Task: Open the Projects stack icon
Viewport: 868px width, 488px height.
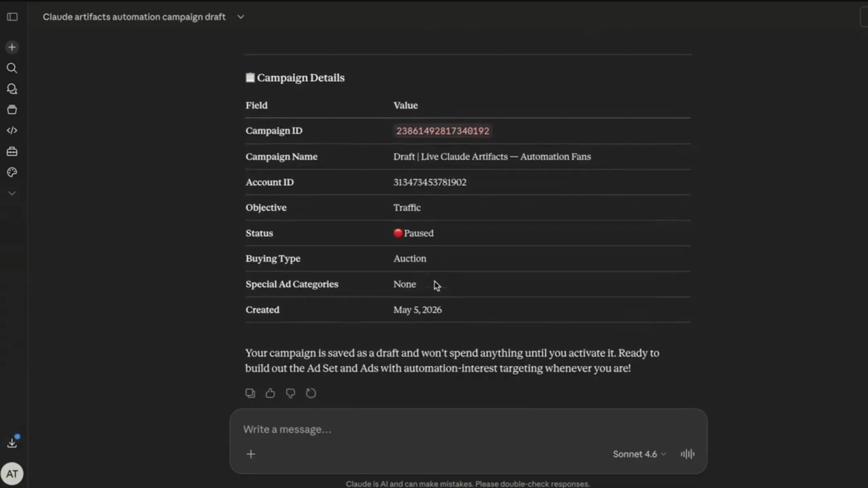Action: [12, 110]
